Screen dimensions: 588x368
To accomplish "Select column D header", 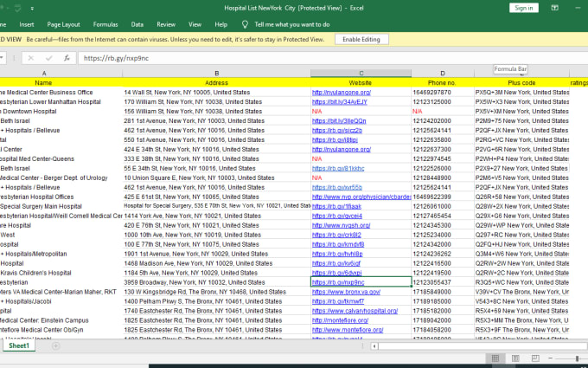I will coord(443,74).
